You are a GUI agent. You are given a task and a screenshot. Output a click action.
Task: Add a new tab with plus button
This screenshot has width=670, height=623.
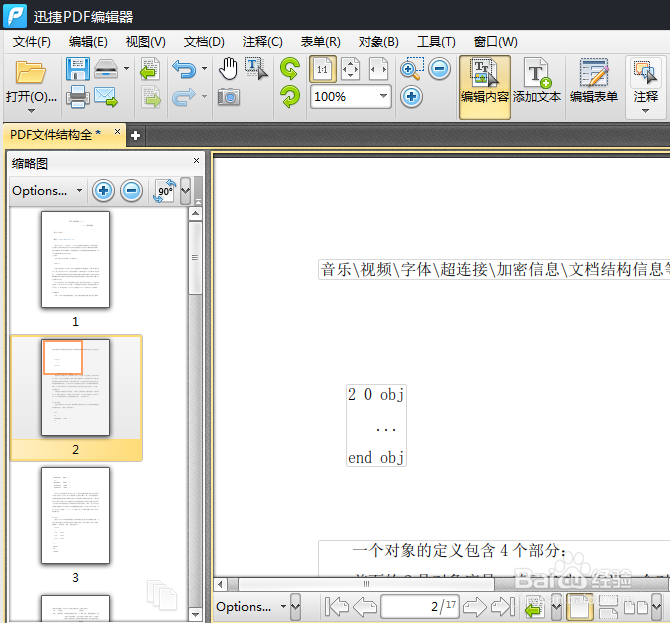coord(135,136)
